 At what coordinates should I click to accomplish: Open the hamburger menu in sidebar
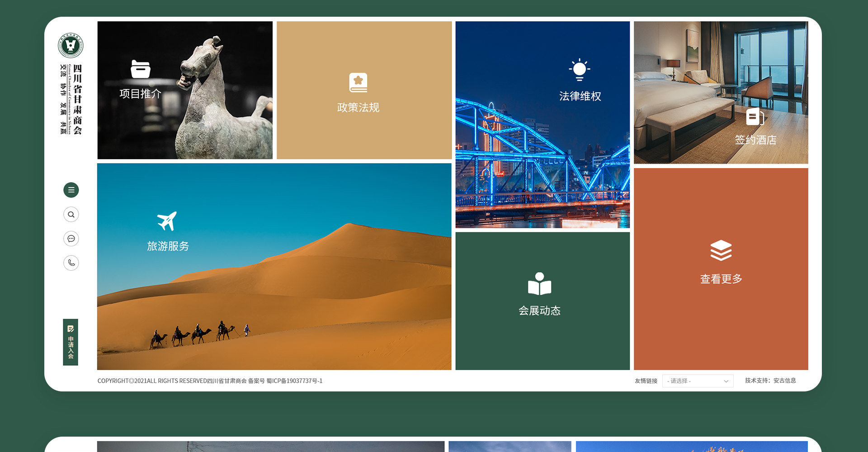(x=71, y=190)
